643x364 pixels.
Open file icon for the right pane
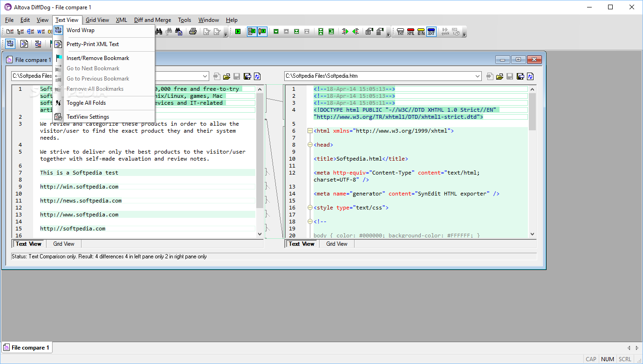click(x=500, y=76)
